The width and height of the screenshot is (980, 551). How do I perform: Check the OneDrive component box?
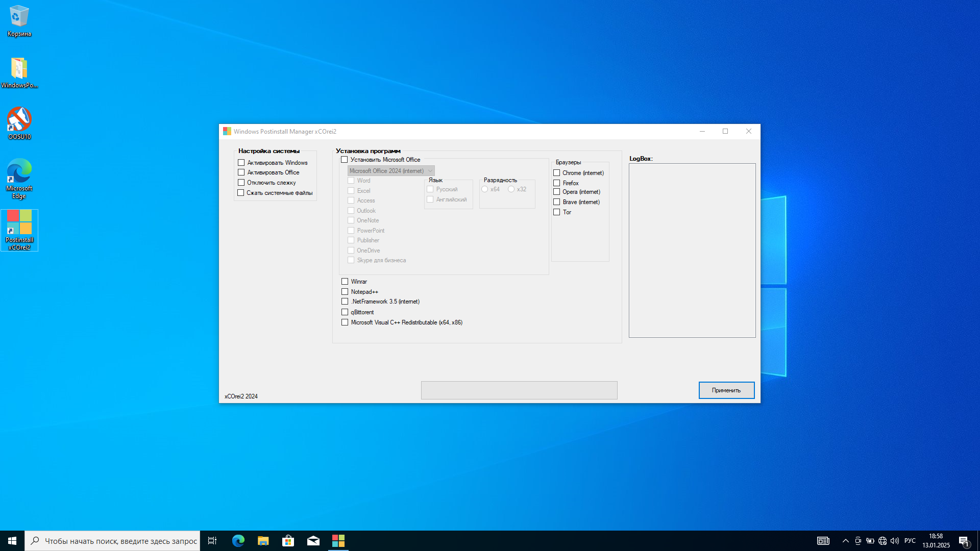[x=351, y=251]
